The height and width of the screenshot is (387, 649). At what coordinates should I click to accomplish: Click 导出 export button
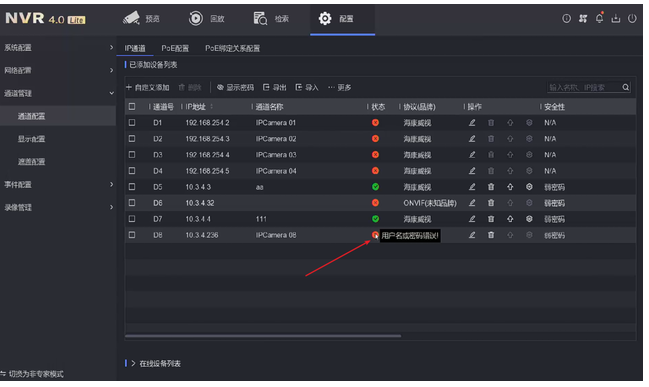click(x=274, y=87)
